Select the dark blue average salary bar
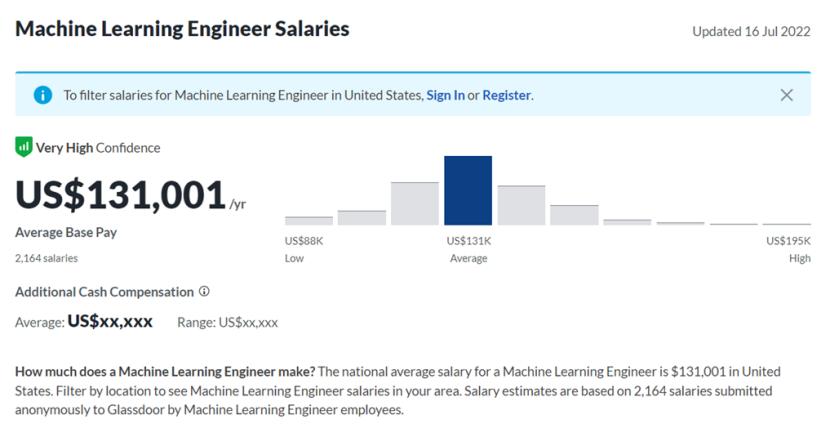 tap(468, 190)
